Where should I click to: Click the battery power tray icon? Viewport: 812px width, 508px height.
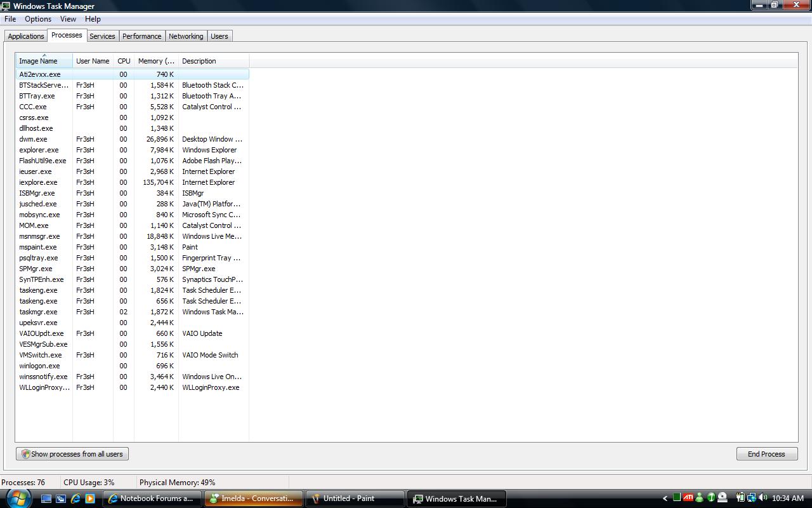740,498
